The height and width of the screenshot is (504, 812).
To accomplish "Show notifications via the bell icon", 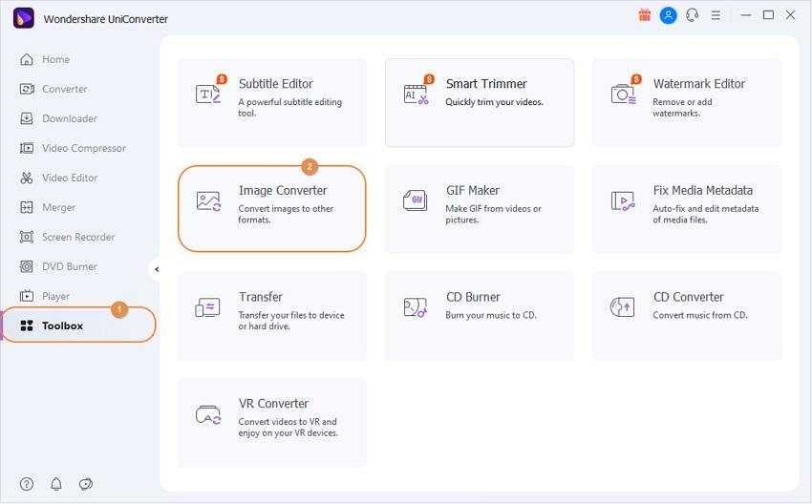I will pos(56,484).
